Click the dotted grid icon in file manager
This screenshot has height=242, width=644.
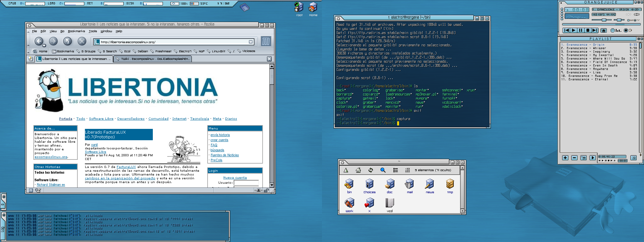tap(408, 170)
